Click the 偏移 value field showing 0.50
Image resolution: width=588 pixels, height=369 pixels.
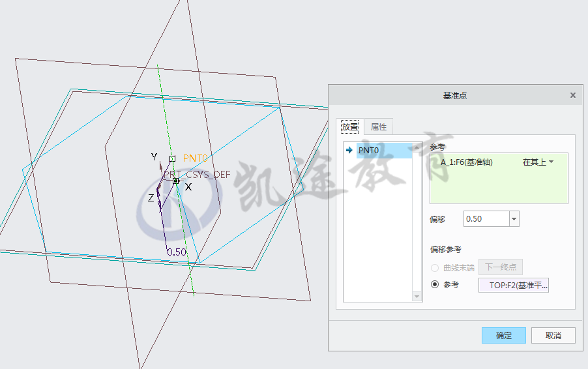tap(486, 218)
